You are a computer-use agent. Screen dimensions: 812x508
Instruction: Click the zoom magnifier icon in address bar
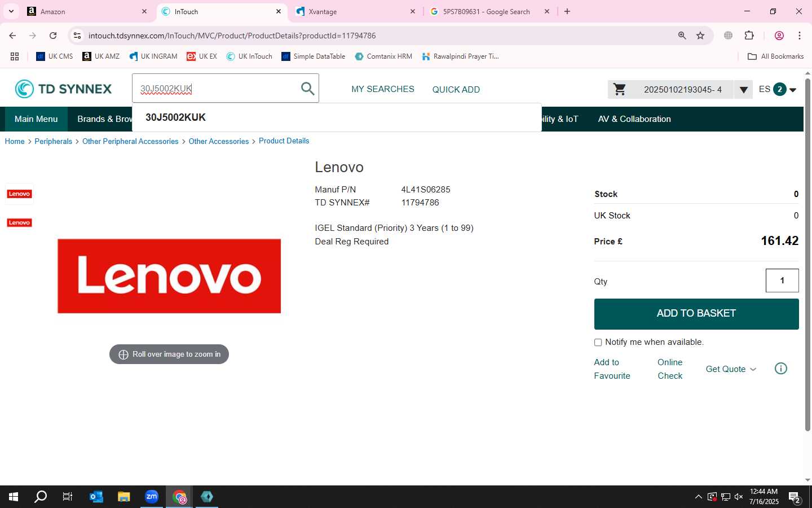(x=682, y=36)
